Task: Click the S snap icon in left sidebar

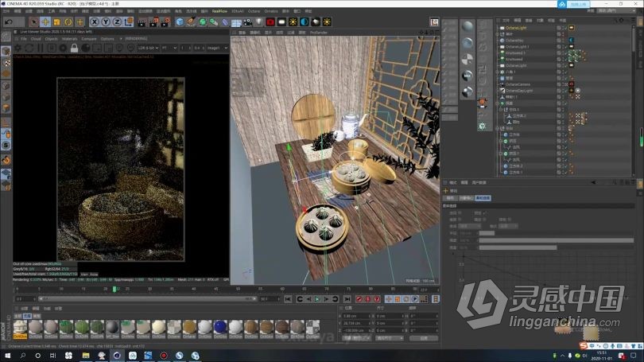Action: [6, 146]
